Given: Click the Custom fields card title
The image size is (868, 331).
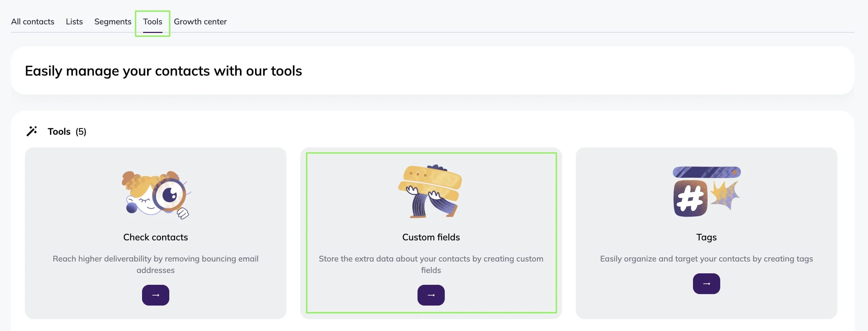Looking at the screenshot, I should [431, 237].
